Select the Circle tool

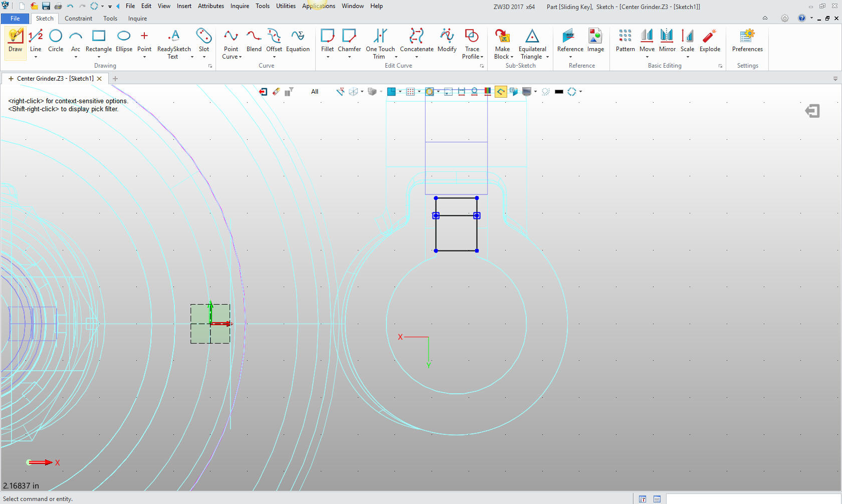coord(56,41)
